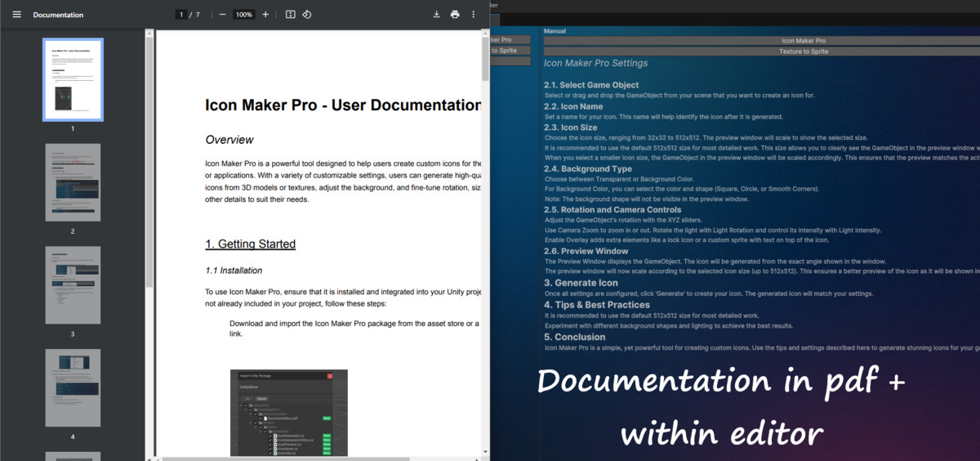
Task: Click the '2.1. Select Game Object' heading
Action: pos(591,85)
